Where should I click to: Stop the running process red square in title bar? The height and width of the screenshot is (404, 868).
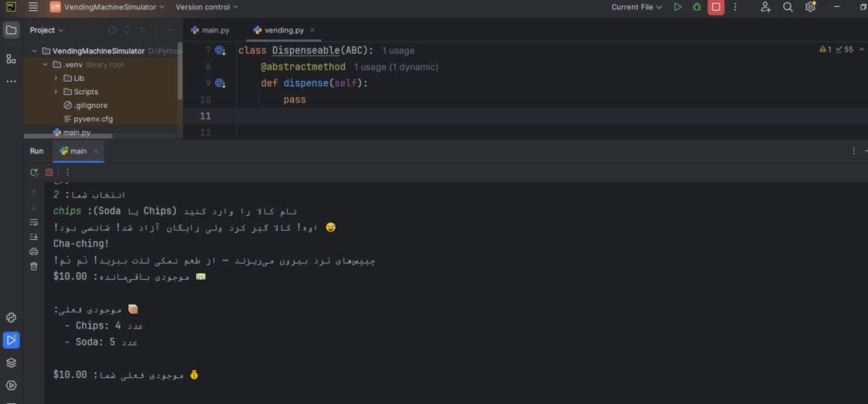click(x=716, y=7)
